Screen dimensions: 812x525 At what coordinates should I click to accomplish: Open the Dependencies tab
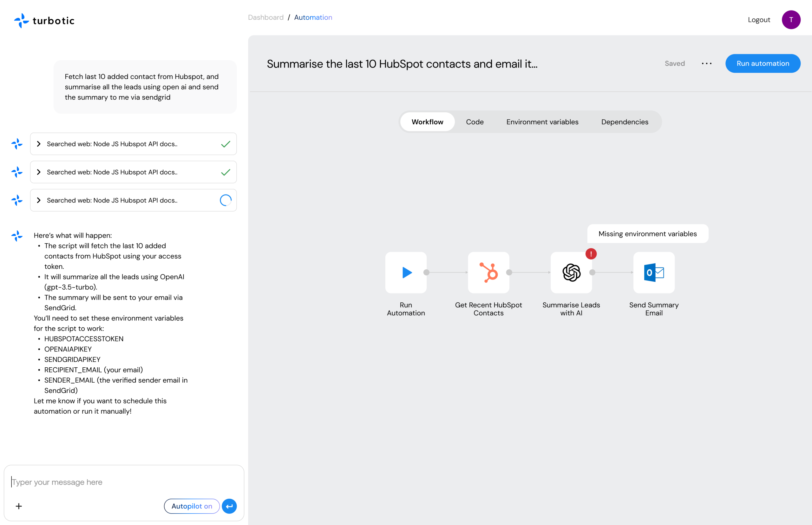tap(625, 122)
